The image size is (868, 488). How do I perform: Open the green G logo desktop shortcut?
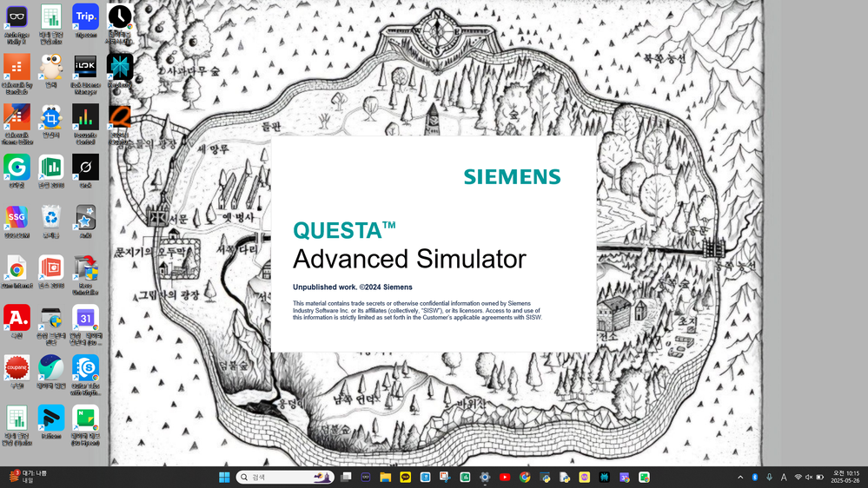coord(17,170)
